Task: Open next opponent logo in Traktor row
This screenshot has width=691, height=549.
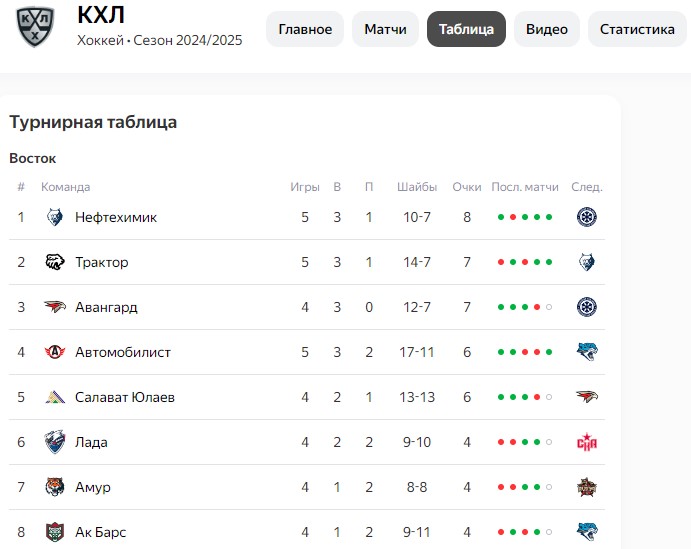Action: (x=587, y=262)
